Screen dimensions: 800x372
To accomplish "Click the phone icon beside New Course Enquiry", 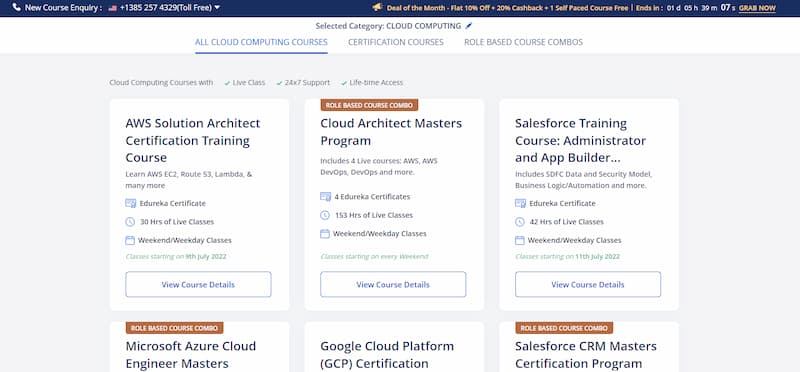I will pos(17,8).
